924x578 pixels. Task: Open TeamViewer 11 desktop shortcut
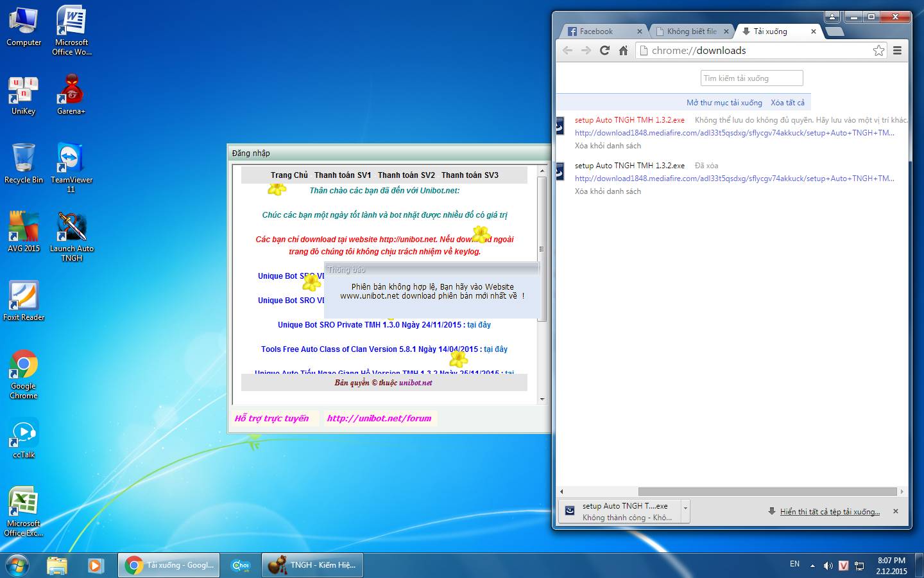click(x=71, y=168)
